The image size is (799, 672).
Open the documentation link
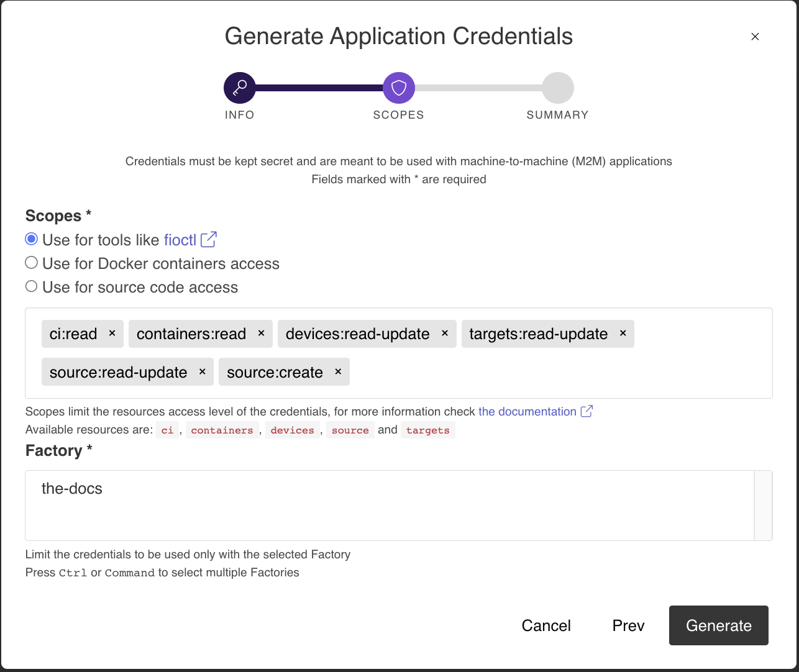point(527,412)
